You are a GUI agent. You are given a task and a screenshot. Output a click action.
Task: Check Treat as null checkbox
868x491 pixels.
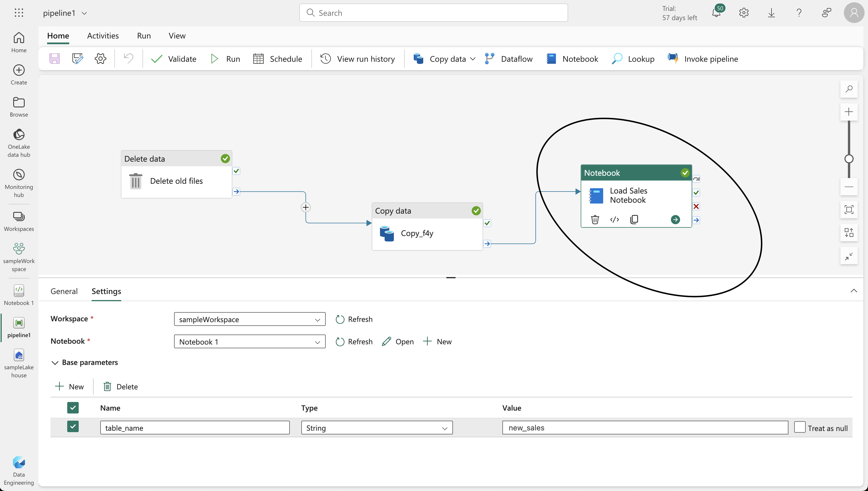(800, 427)
